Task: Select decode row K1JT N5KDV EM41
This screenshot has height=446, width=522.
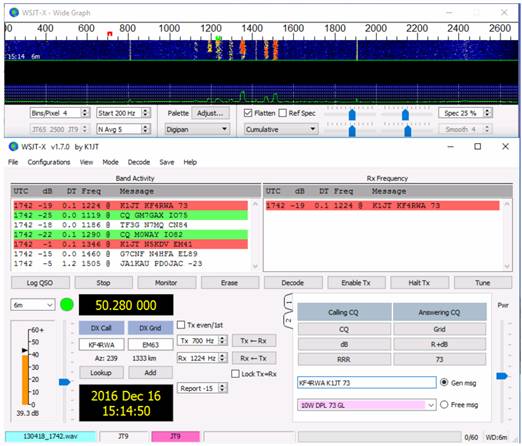Action: [x=131, y=244]
